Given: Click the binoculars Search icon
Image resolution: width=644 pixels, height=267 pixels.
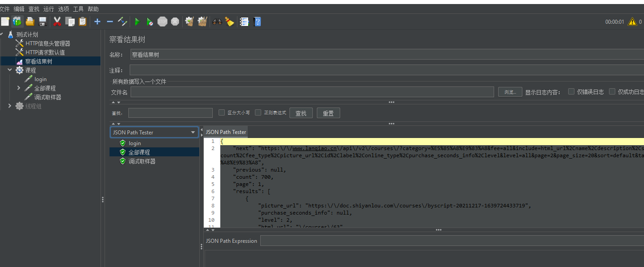Looking at the screenshot, I should pyautogui.click(x=217, y=21).
